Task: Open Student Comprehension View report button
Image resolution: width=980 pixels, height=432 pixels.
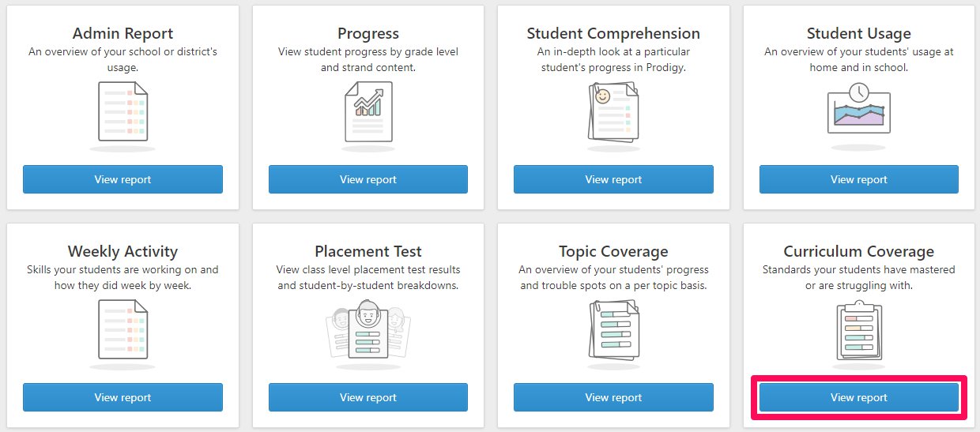Action: tap(613, 179)
